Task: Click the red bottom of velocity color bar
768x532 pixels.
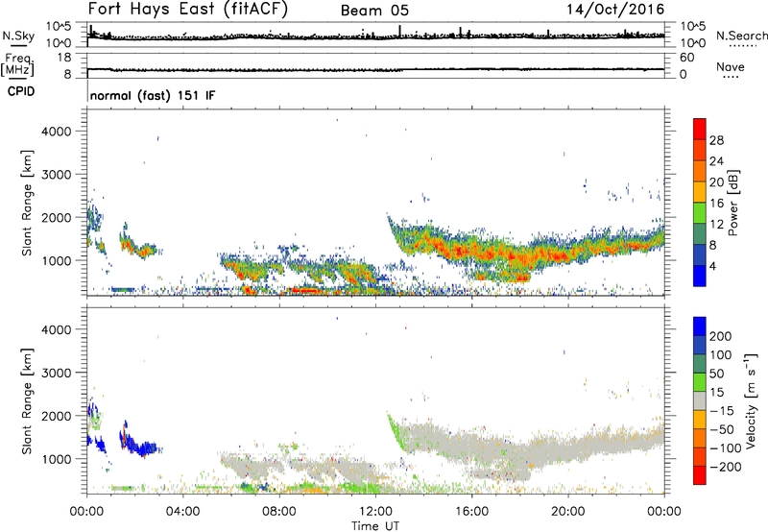Action: pyautogui.click(x=700, y=475)
